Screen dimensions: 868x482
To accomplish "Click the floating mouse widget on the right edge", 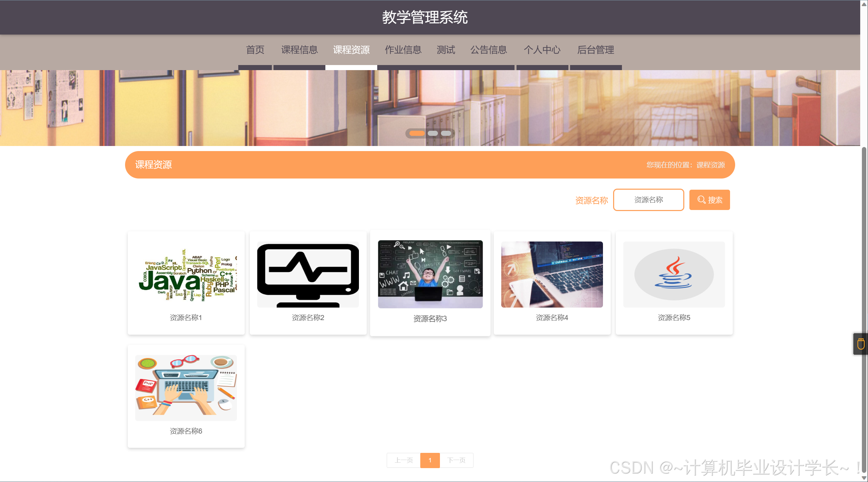I will tap(861, 343).
